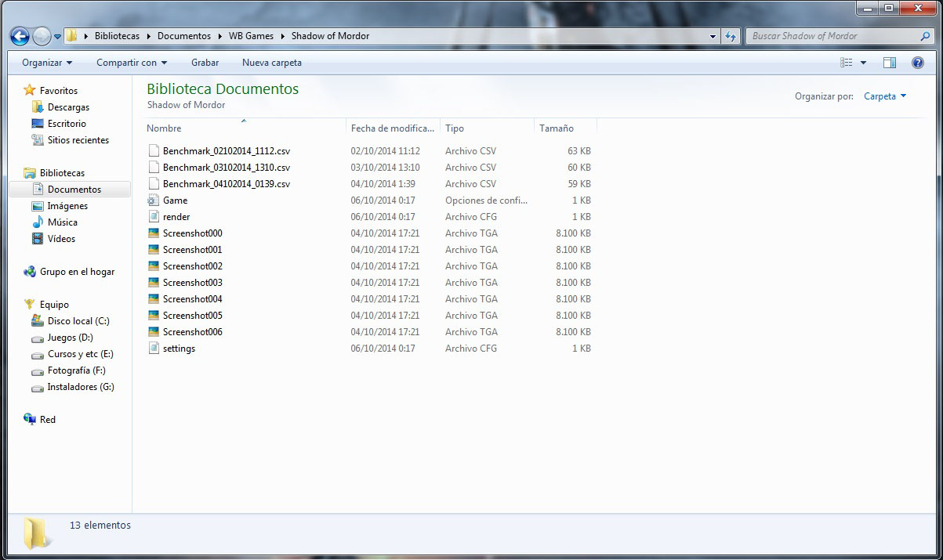Sort by the Fecha de modificación column header
The image size is (943, 560).
393,128
